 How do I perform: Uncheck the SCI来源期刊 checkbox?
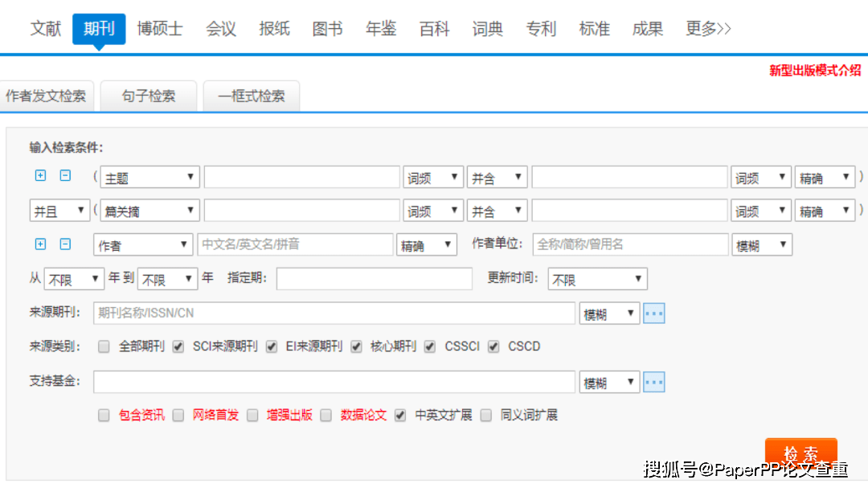coord(178,347)
